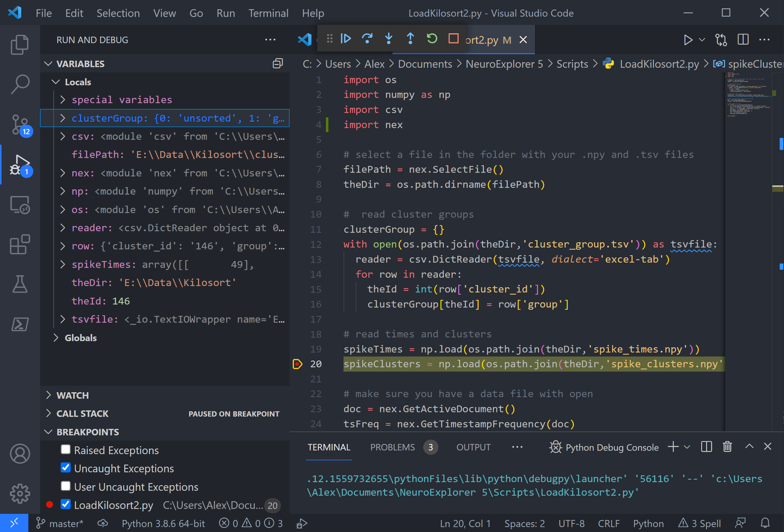Expand the CALL STACK section

click(49, 413)
